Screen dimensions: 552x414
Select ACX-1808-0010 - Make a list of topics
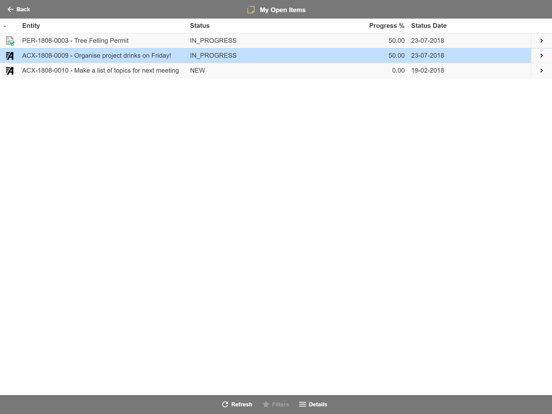pos(100,70)
